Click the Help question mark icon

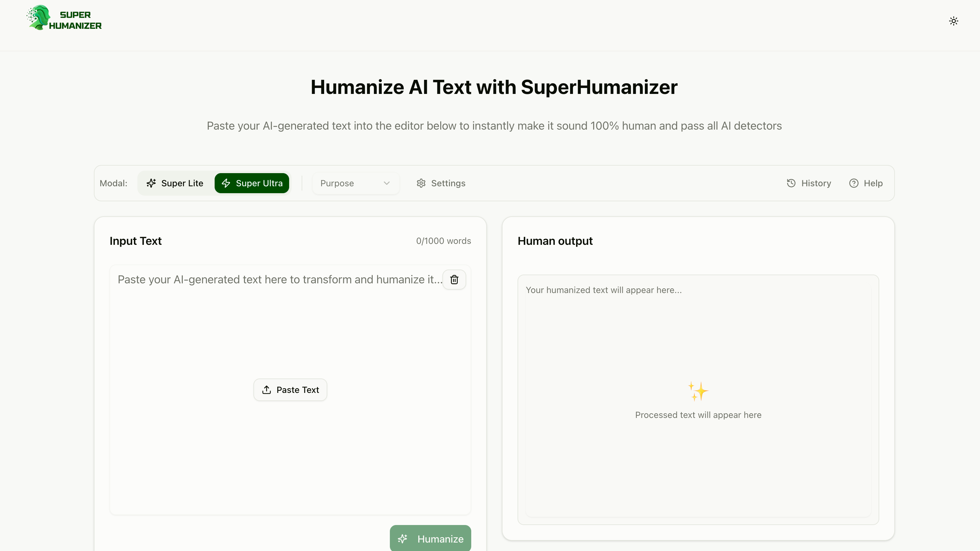(854, 183)
